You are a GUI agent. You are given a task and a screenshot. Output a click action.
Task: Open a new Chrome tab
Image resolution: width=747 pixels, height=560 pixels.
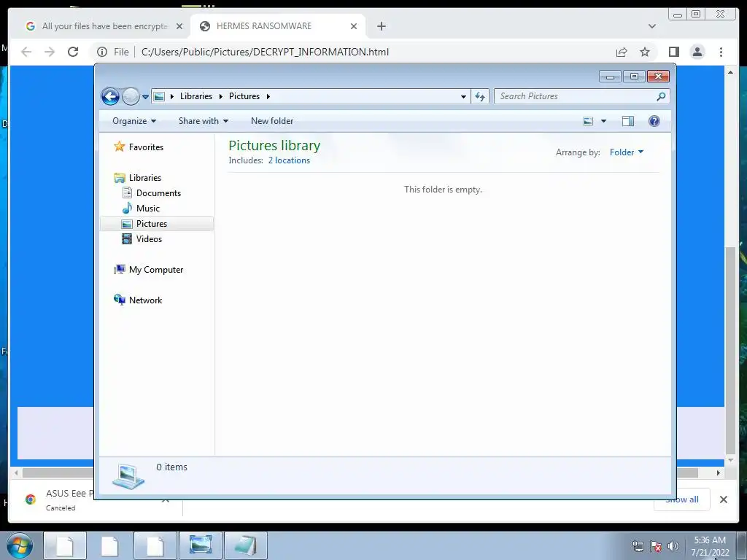pyautogui.click(x=381, y=26)
